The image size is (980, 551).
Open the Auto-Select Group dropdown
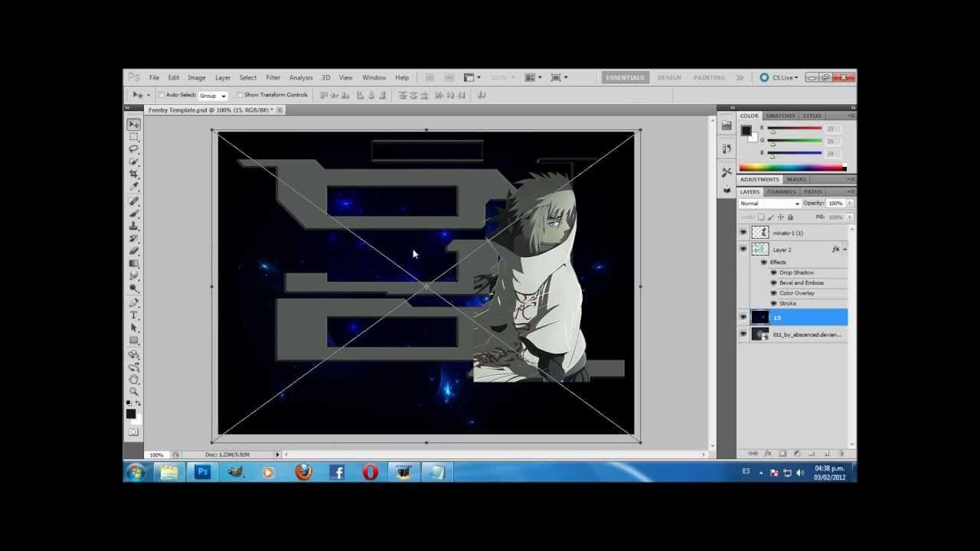222,95
